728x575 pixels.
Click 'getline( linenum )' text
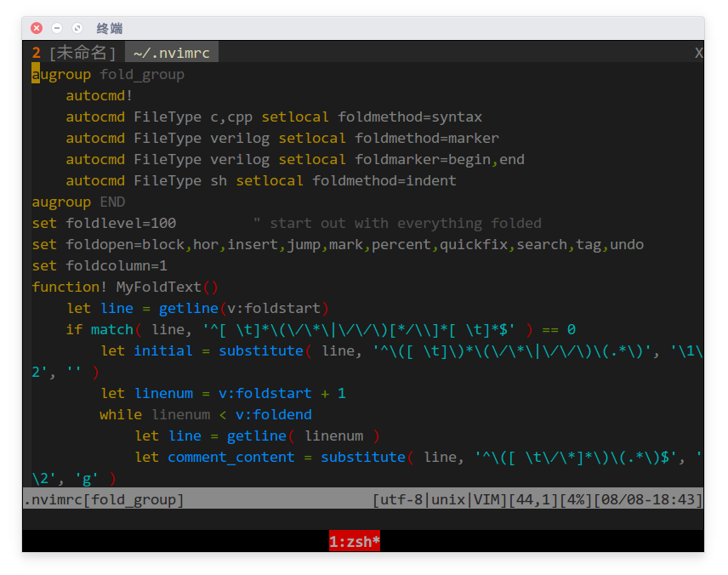[303, 436]
